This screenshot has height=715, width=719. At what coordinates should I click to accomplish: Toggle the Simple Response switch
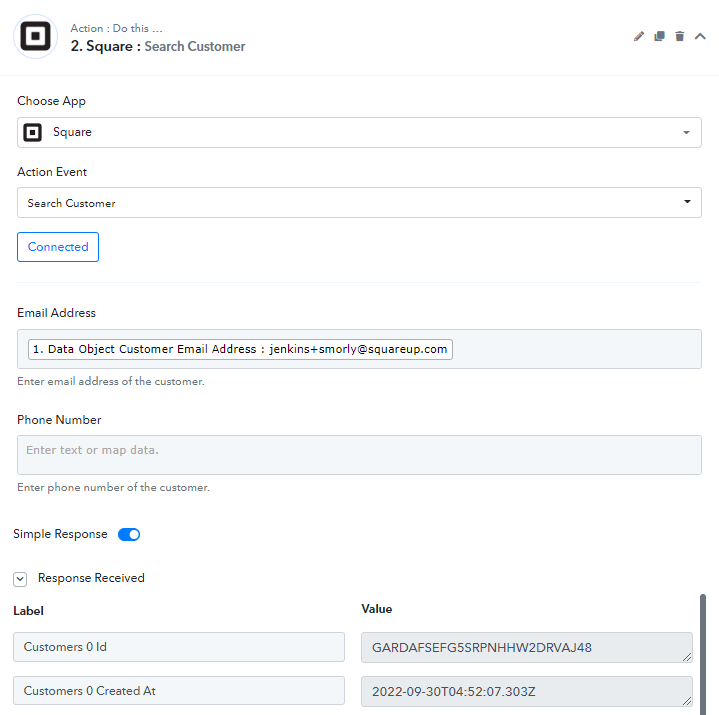129,534
